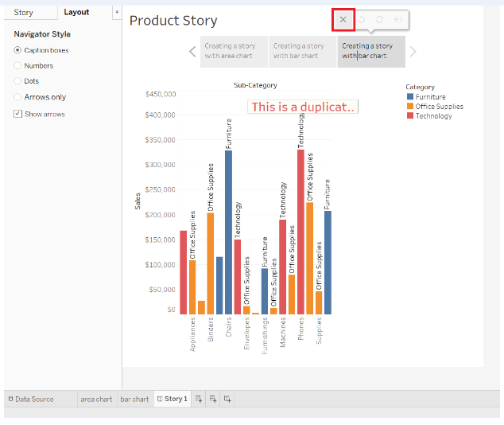Pick the Dots navigator style

pyautogui.click(x=18, y=81)
